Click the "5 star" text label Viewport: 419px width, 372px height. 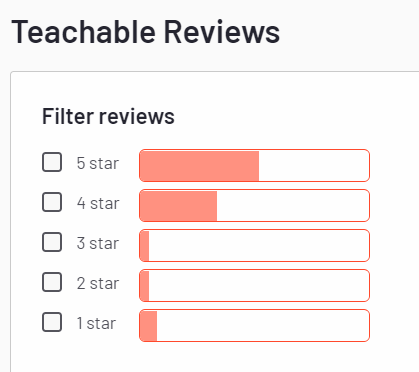[98, 163]
